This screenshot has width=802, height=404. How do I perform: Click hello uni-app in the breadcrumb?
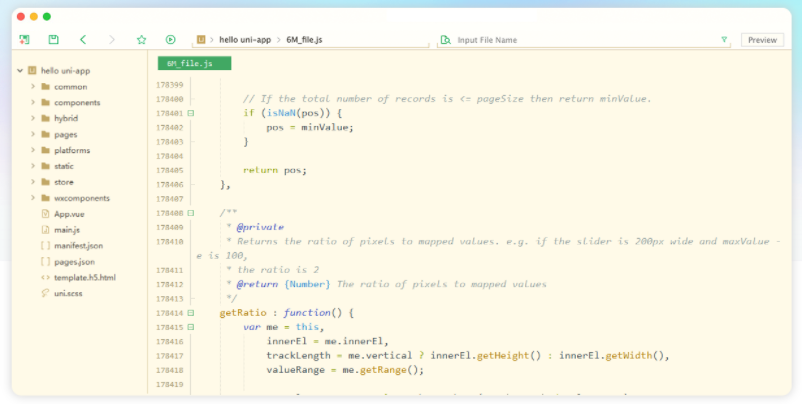(245, 40)
